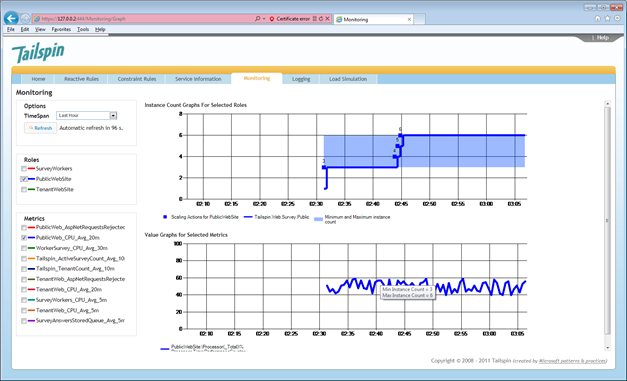
Task: Open the TimeSpan Last Hour dropdown
Action: pyautogui.click(x=113, y=116)
